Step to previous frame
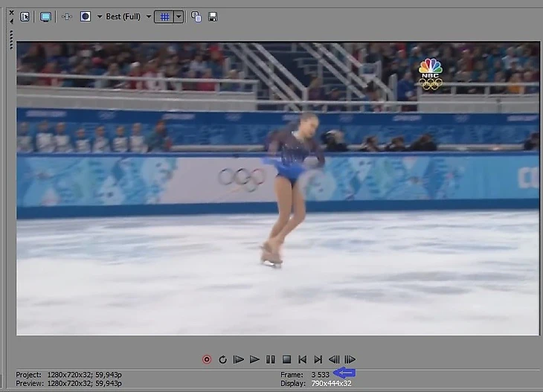The height and width of the screenshot is (392, 543). pyautogui.click(x=334, y=359)
